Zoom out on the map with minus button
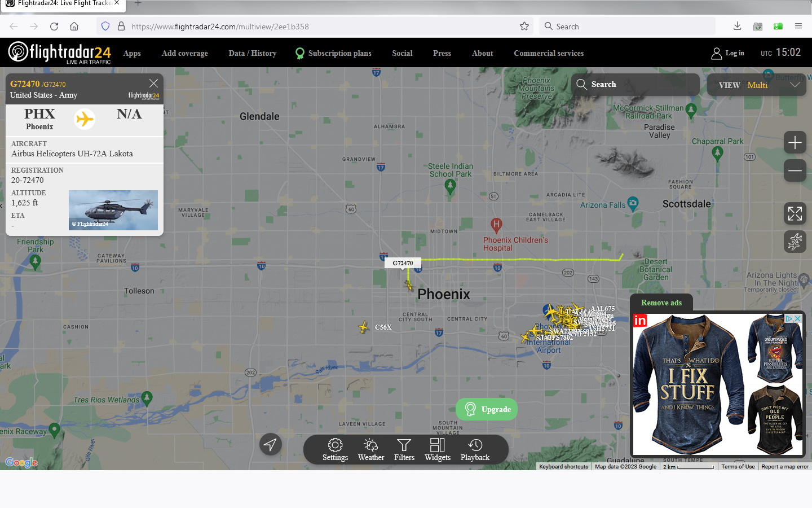812x508 pixels. click(x=795, y=170)
